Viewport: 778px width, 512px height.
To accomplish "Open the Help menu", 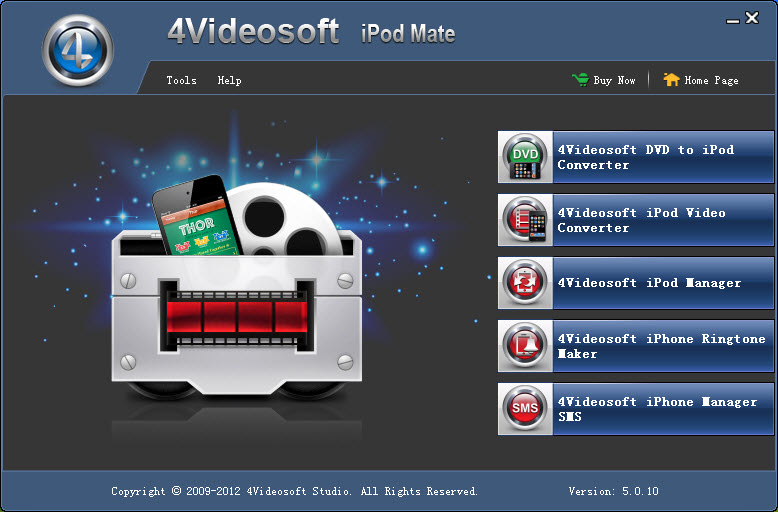I will (x=229, y=80).
